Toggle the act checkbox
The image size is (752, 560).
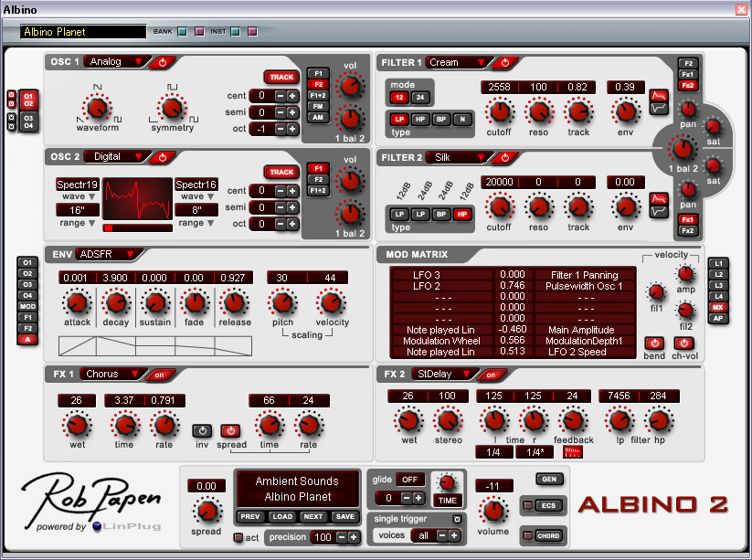tap(238, 537)
